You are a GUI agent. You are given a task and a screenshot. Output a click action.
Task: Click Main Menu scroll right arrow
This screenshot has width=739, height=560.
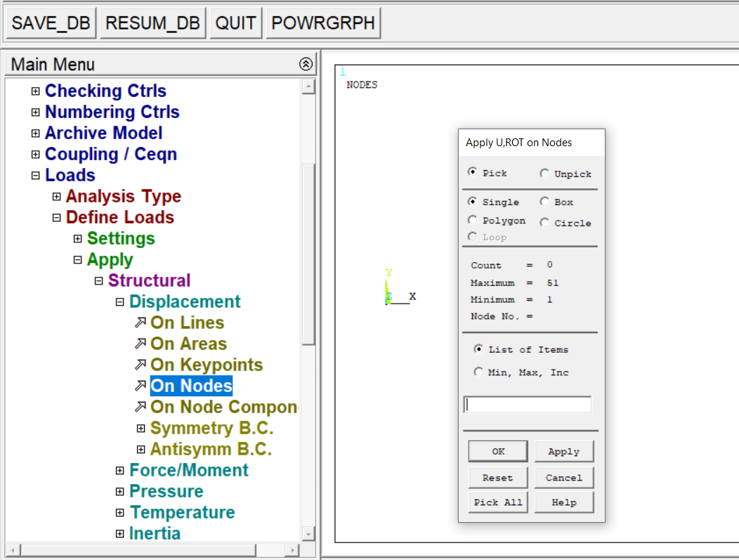(x=292, y=549)
